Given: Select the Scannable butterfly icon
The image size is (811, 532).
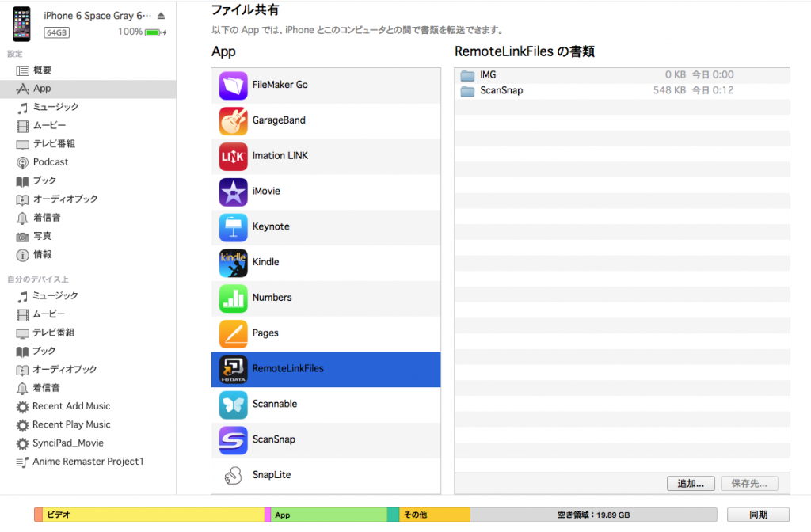Looking at the screenshot, I should (x=233, y=405).
